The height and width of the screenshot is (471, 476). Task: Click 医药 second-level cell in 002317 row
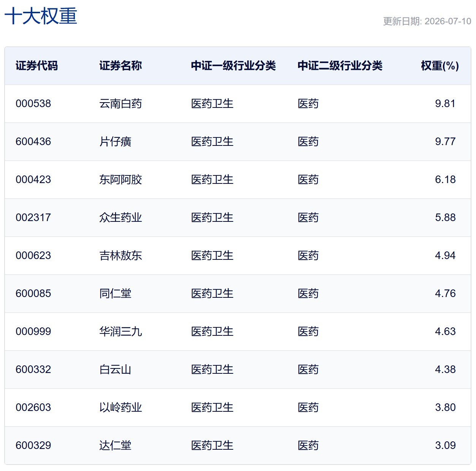point(308,218)
